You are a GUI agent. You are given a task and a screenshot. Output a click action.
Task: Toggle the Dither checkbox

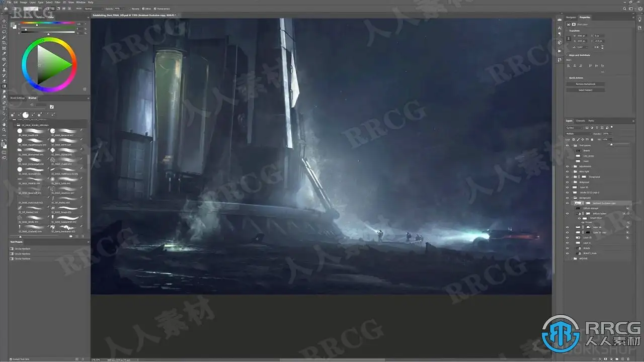pyautogui.click(x=143, y=9)
